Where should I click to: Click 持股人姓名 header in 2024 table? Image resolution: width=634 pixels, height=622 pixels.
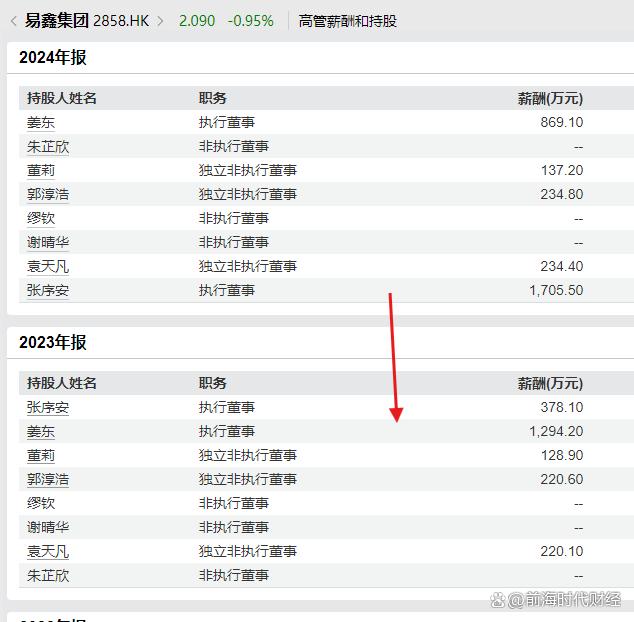click(x=62, y=98)
